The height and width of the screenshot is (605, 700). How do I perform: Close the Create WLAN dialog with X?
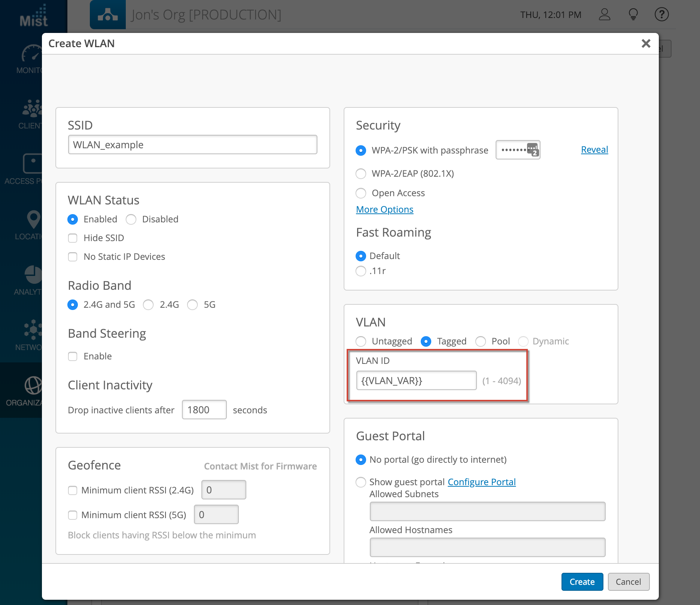(x=646, y=43)
